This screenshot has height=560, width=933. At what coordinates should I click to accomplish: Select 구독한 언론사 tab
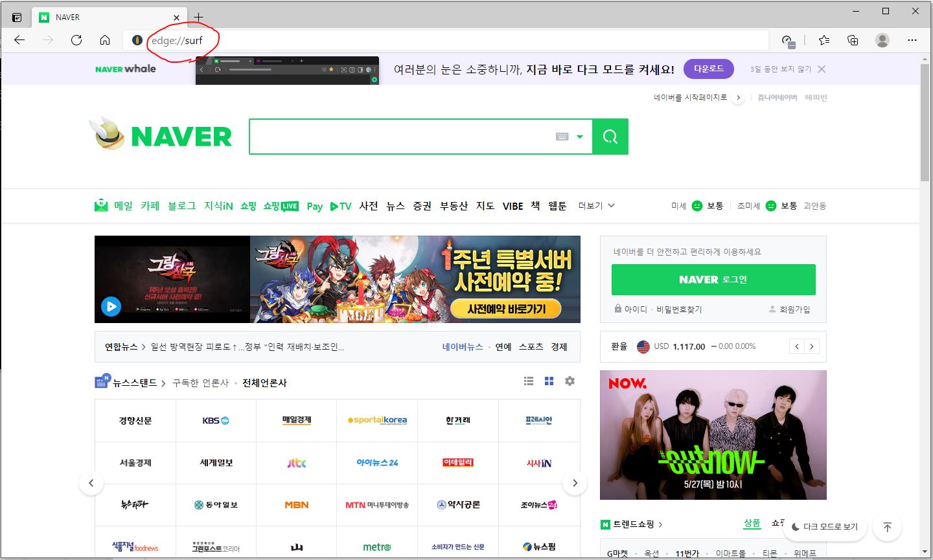200,383
